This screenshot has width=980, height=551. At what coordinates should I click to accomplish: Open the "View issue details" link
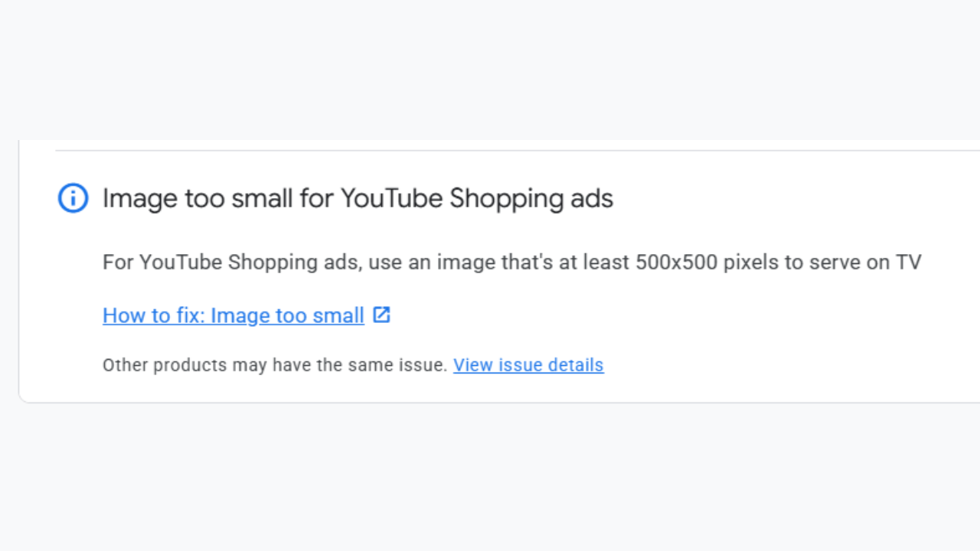[528, 365]
